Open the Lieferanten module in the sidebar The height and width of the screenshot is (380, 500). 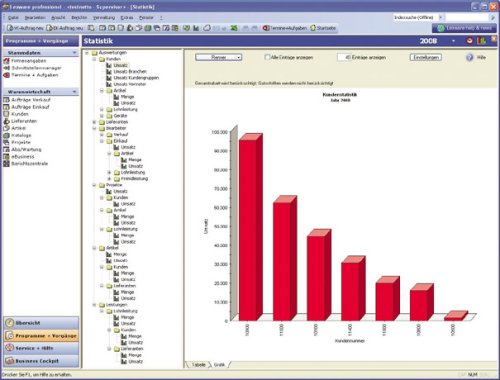[x=24, y=121]
